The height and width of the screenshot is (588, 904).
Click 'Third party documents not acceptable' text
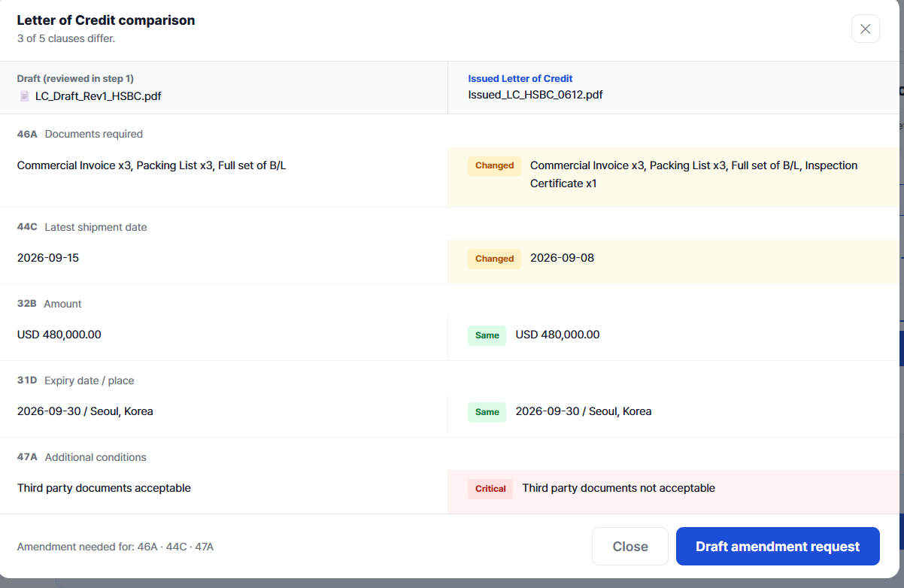pyautogui.click(x=618, y=488)
